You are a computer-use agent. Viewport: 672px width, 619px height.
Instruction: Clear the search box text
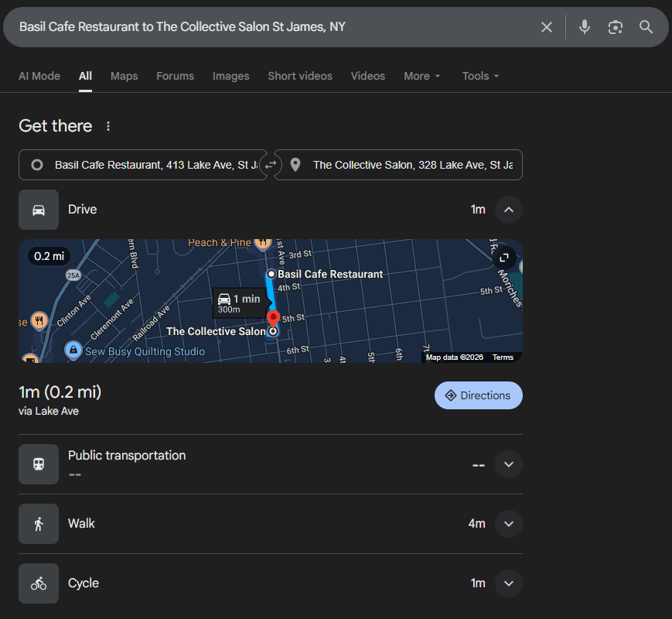click(547, 27)
